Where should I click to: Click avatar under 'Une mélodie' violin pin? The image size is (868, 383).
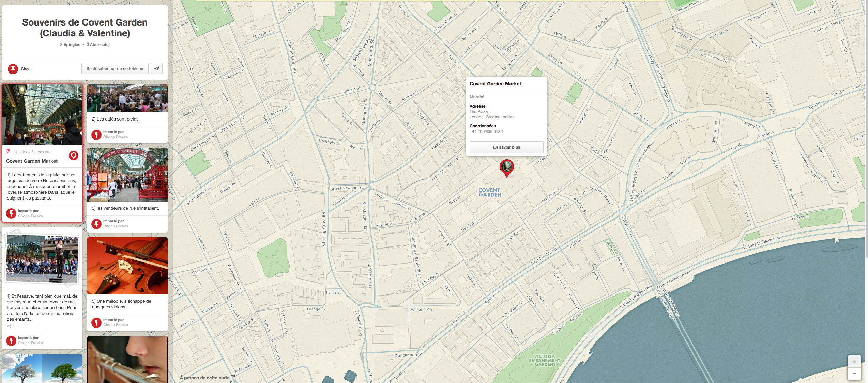pos(96,322)
